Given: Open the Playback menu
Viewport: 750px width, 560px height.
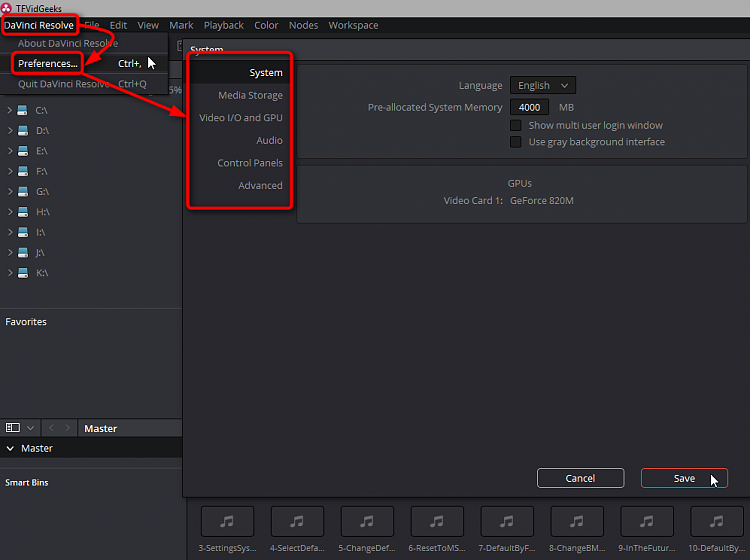Looking at the screenshot, I should click(224, 25).
